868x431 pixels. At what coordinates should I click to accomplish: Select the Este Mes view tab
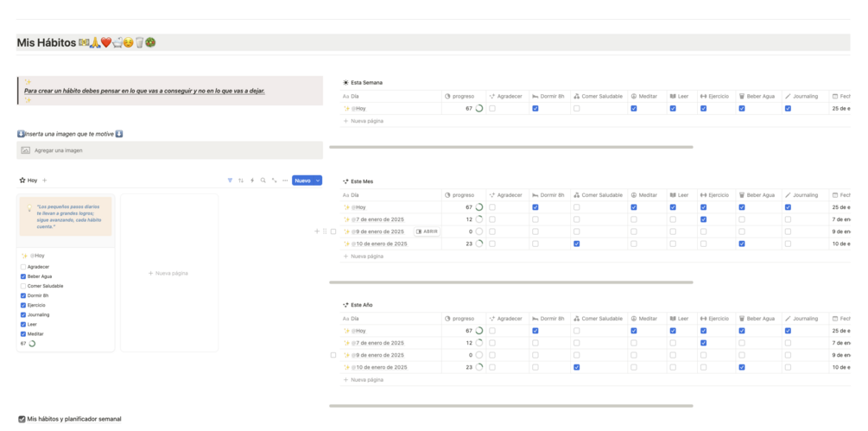(x=362, y=181)
